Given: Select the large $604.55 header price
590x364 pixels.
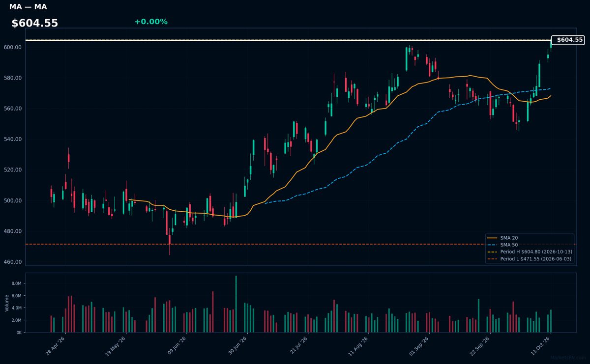Looking at the screenshot, I should tap(35, 23).
